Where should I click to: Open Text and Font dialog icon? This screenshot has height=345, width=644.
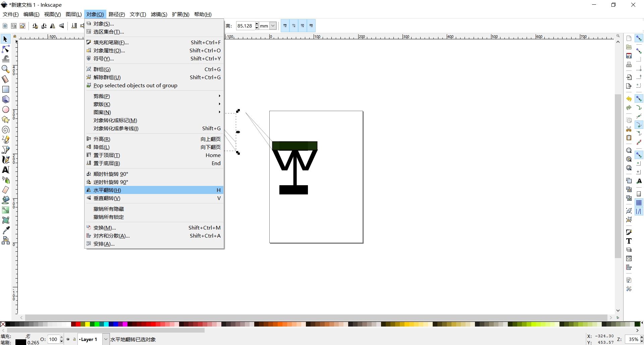click(x=629, y=241)
